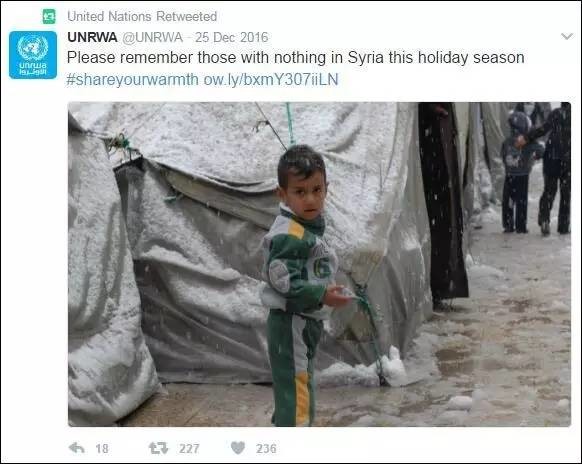Open the ow.ly/bxmY307iiLN link

click(x=271, y=79)
